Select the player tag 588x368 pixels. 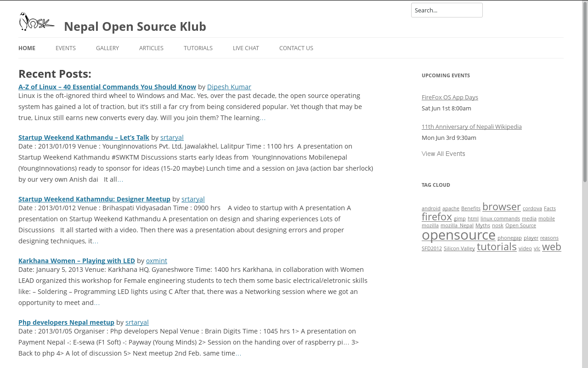click(531, 238)
